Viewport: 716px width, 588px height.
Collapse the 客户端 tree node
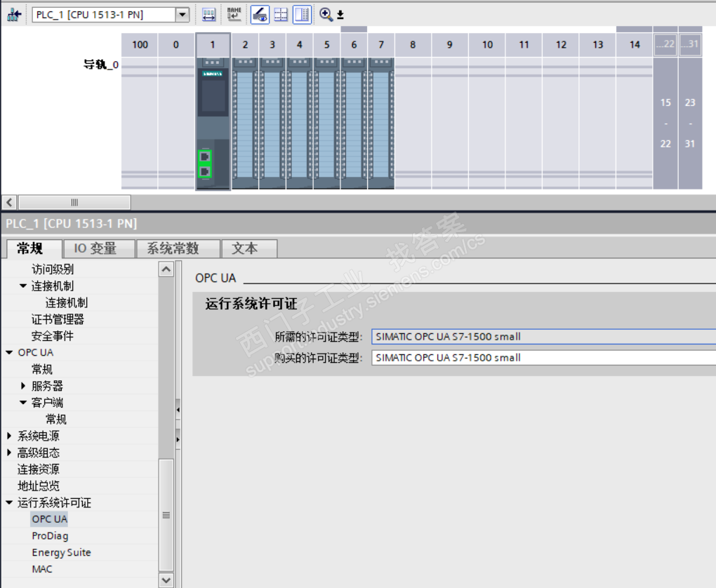click(23, 403)
